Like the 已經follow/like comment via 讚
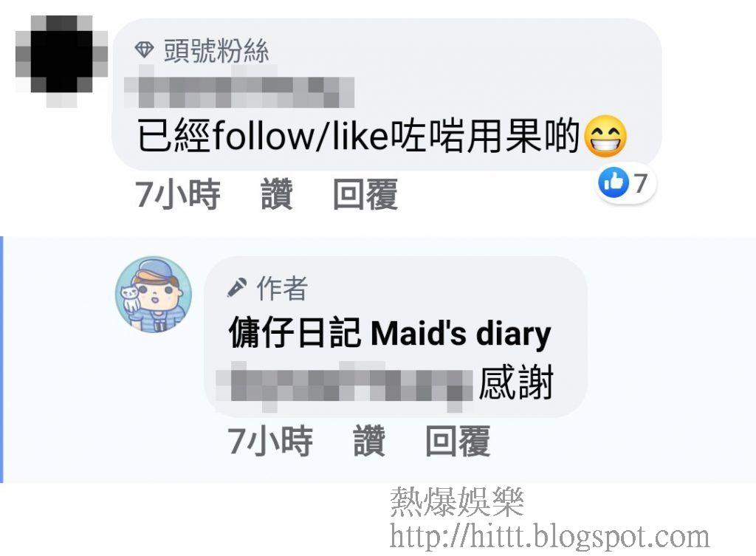 click(277, 194)
